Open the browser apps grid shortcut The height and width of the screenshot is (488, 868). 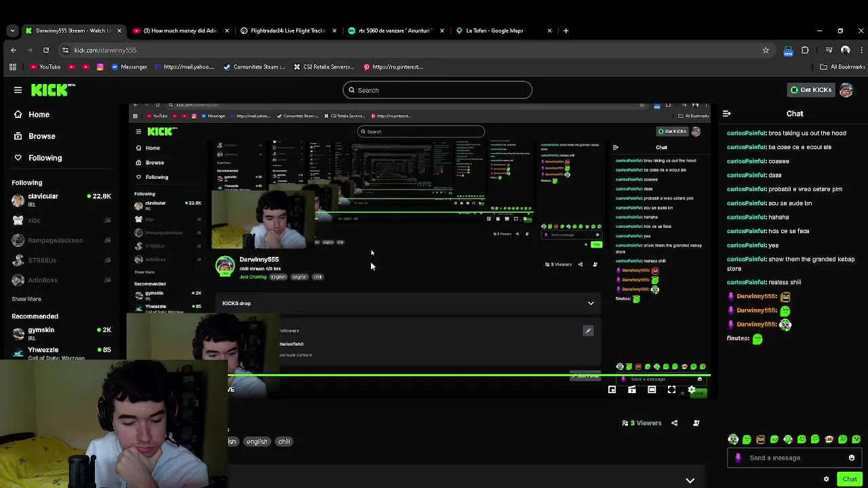[x=12, y=67]
